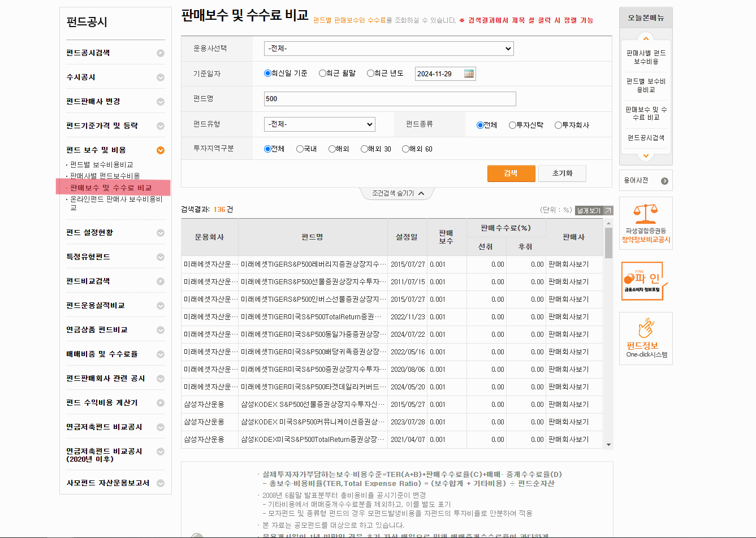Select 최근 월말 radio button

pyautogui.click(x=322, y=73)
